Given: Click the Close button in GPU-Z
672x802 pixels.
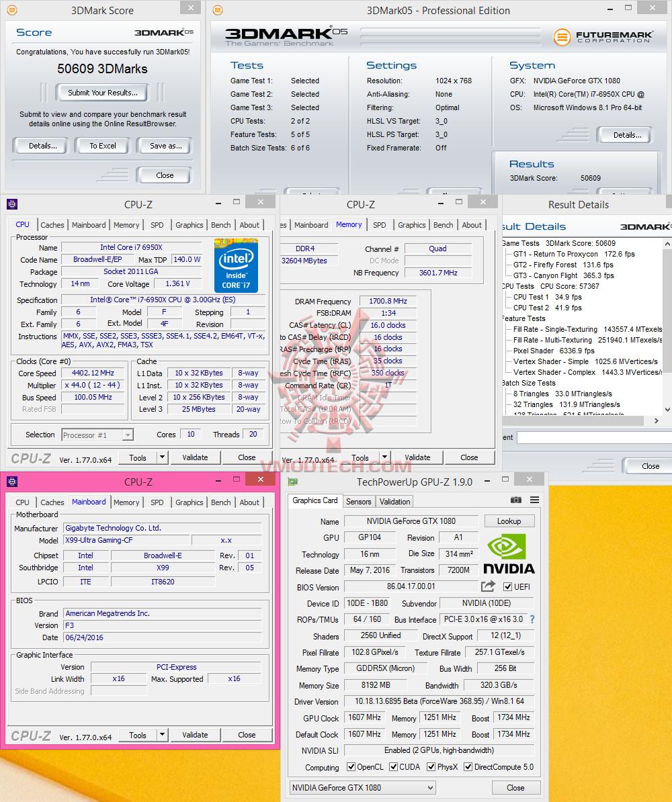Looking at the screenshot, I should click(515, 788).
